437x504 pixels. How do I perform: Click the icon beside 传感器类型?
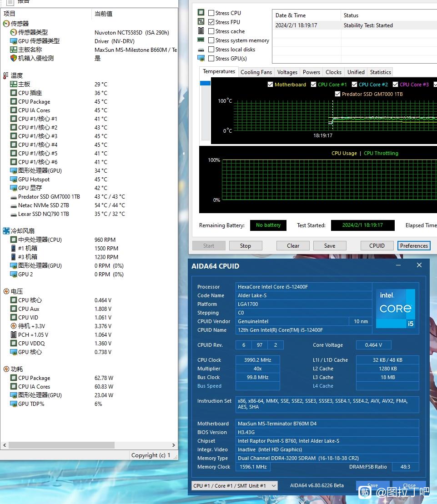click(x=14, y=32)
